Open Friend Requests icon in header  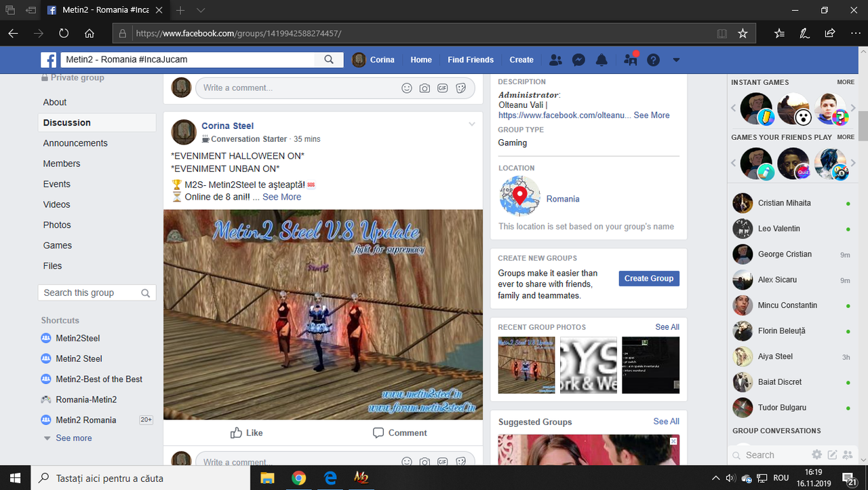tap(555, 60)
